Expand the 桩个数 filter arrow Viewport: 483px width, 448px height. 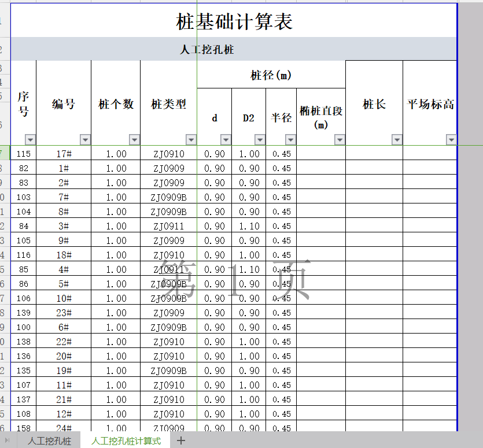pyautogui.click(x=134, y=139)
